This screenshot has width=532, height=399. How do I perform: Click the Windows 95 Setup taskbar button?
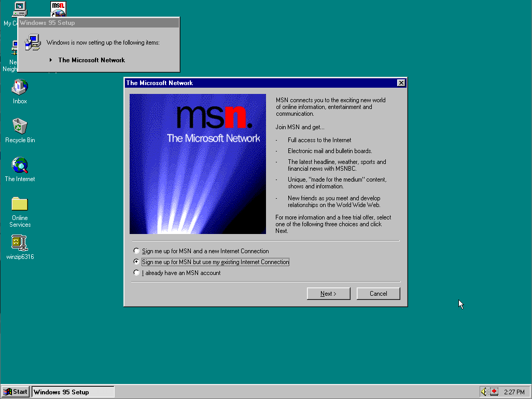pos(73,392)
